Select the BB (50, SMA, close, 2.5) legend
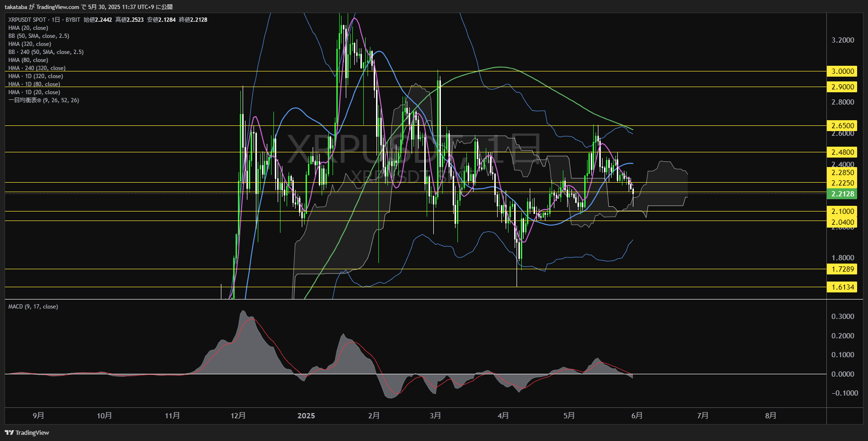The image size is (868, 441). click(x=39, y=36)
